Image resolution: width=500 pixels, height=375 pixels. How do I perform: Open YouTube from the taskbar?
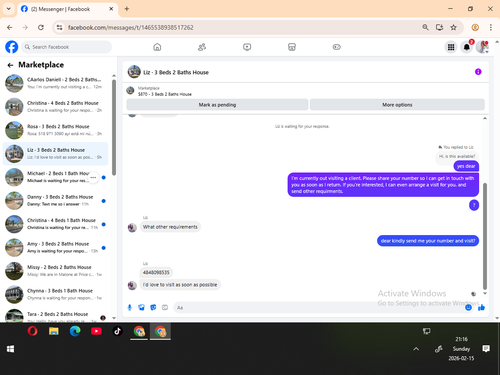(96, 331)
